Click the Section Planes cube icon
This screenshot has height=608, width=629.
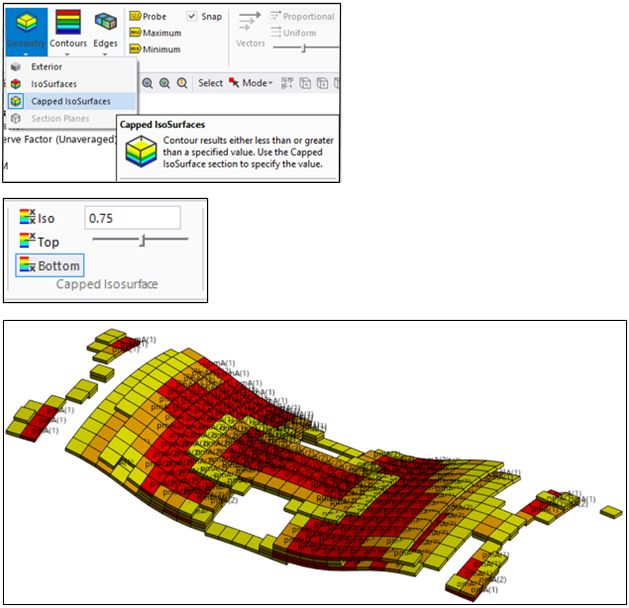click(x=16, y=118)
